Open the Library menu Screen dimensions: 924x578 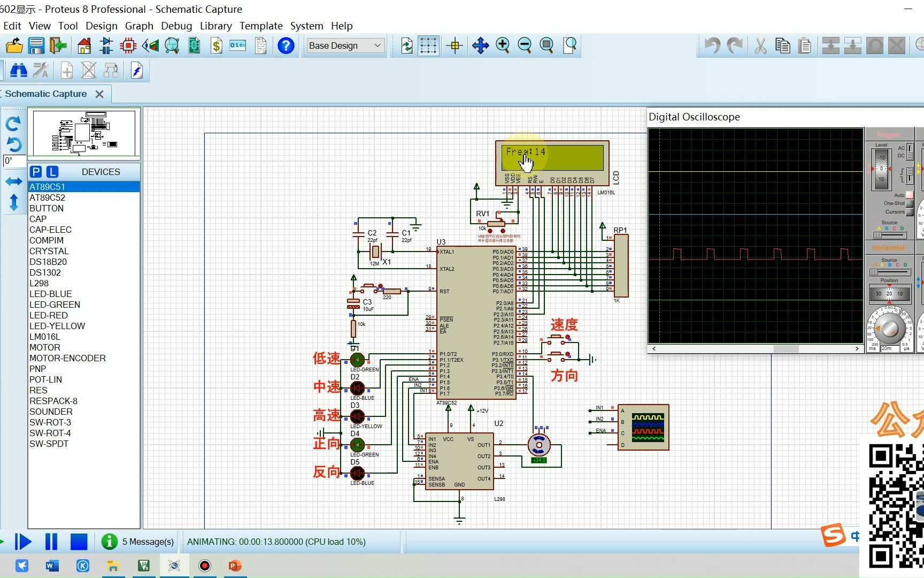pos(215,26)
